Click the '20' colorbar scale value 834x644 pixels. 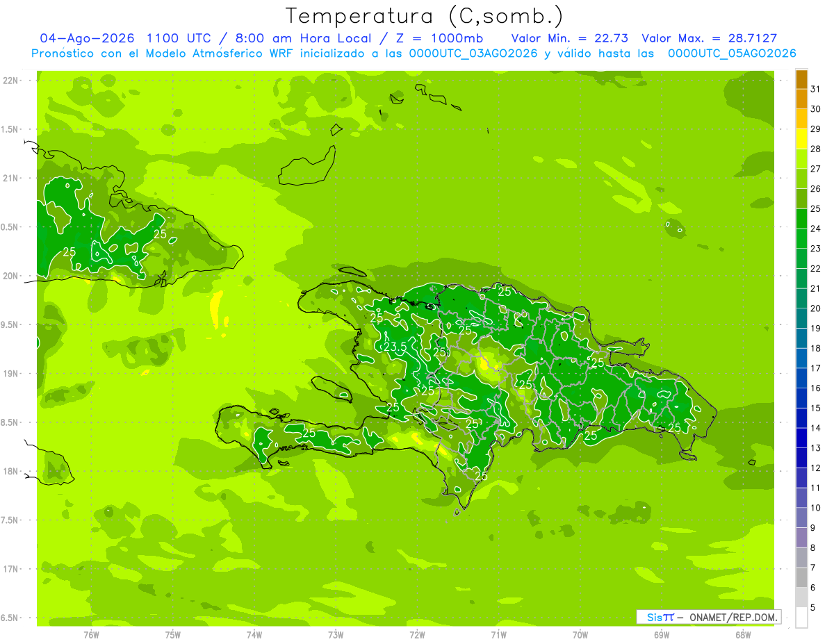[x=815, y=308]
